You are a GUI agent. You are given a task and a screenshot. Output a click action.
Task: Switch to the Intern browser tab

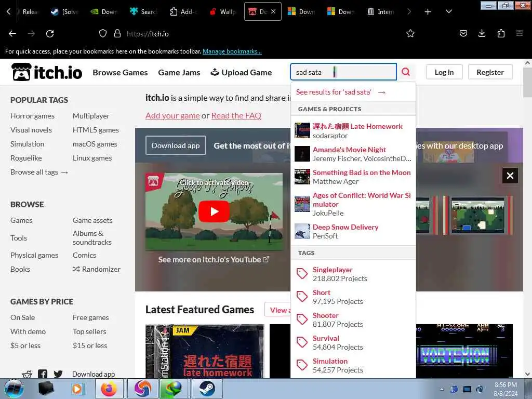click(x=380, y=12)
